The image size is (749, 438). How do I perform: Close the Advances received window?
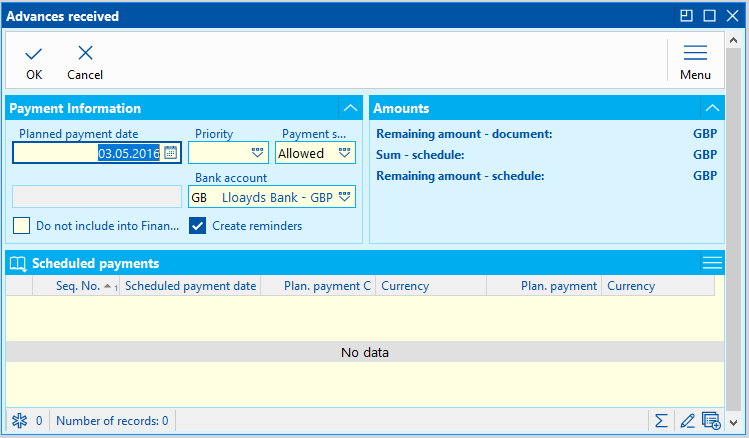point(732,16)
